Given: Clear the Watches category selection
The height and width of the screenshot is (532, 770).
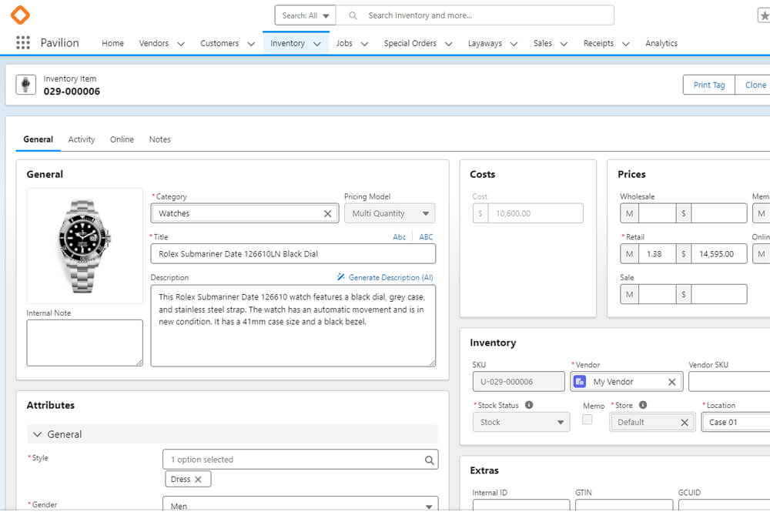Looking at the screenshot, I should (x=327, y=214).
